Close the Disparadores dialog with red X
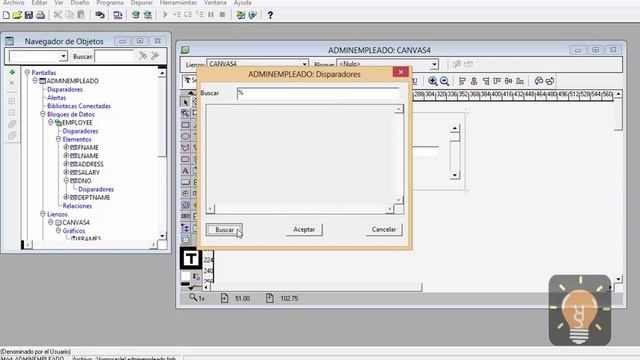 coord(401,72)
